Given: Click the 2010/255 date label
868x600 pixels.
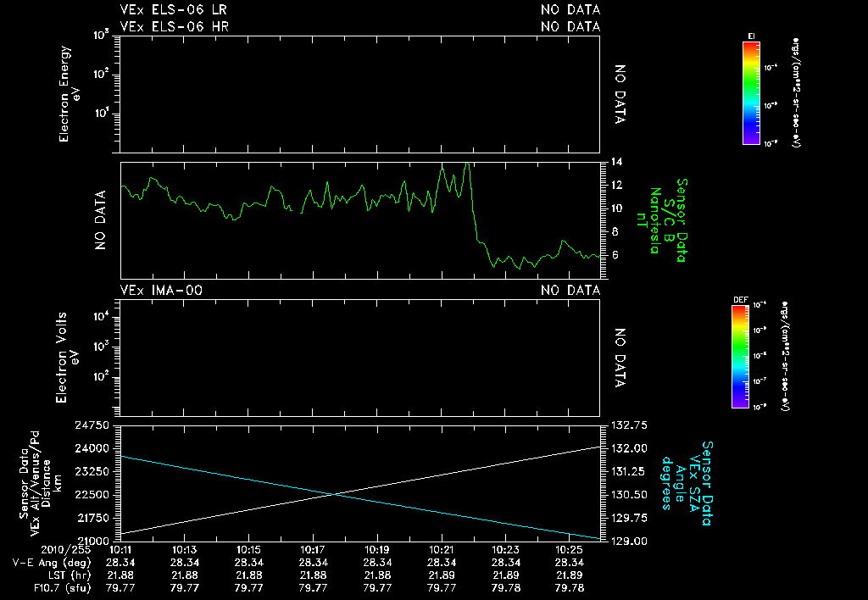Looking at the screenshot, I should (x=65, y=550).
